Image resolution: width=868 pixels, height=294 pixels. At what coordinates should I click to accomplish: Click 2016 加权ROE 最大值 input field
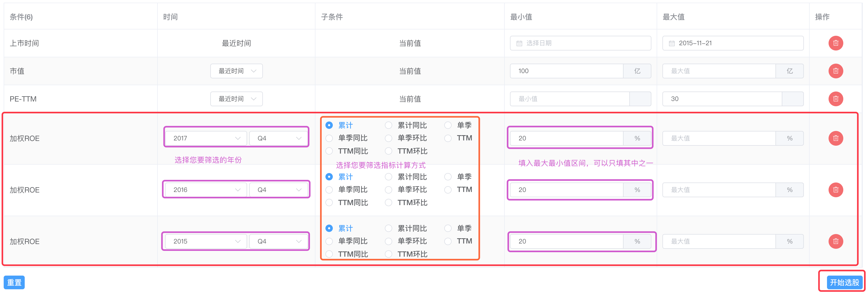(719, 190)
